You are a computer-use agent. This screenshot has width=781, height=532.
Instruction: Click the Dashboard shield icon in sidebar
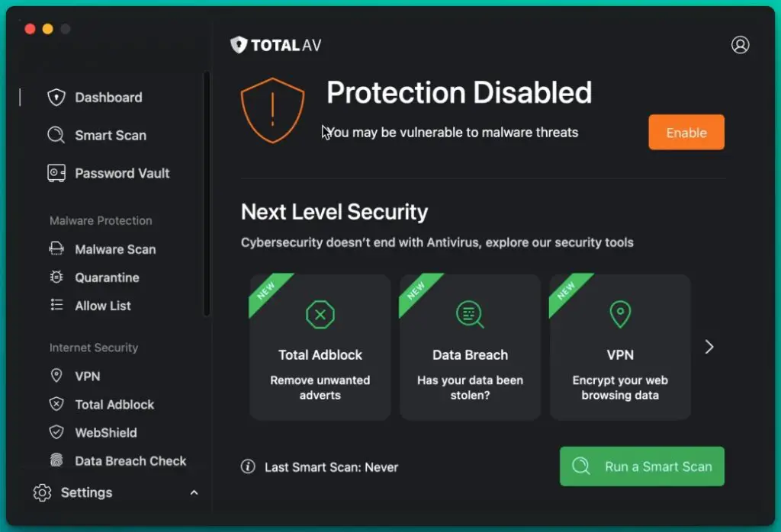[x=56, y=98]
